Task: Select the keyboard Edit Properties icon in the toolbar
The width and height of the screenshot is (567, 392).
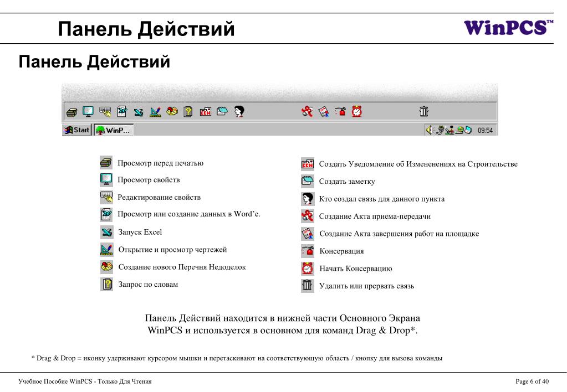Action: [105, 112]
